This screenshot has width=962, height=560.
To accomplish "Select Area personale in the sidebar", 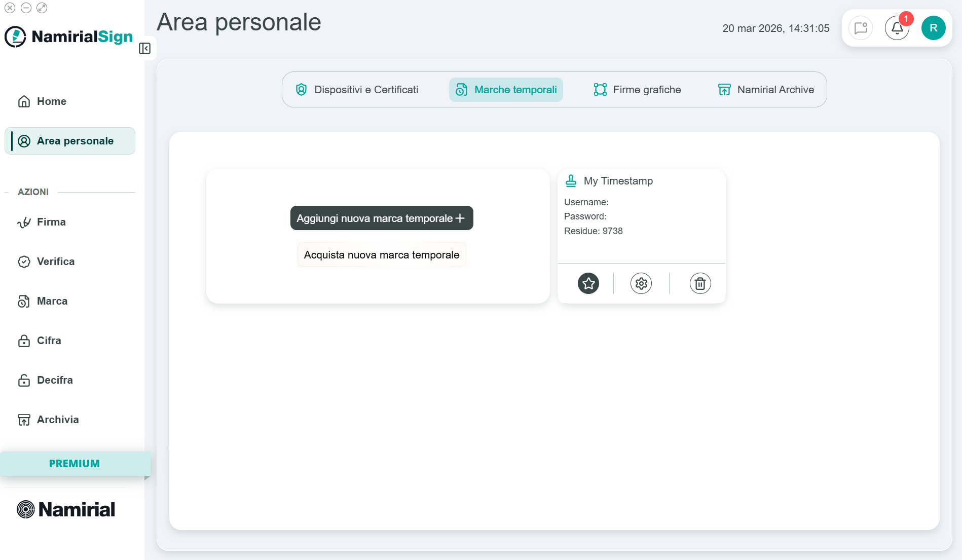I will click(x=70, y=141).
